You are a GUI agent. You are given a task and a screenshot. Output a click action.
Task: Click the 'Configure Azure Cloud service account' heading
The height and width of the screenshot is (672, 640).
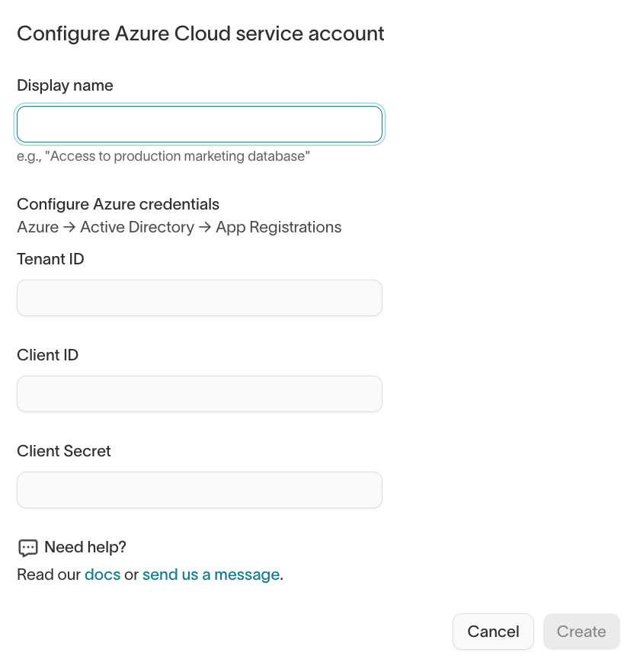pyautogui.click(x=200, y=34)
